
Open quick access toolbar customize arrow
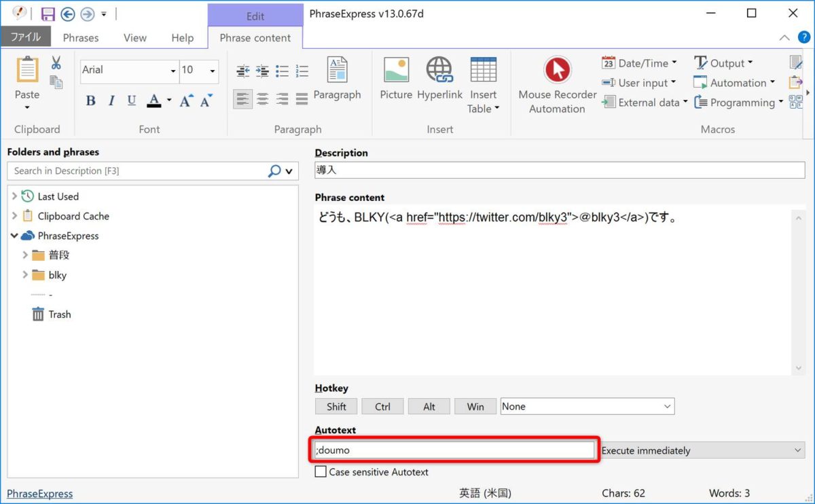(x=104, y=14)
